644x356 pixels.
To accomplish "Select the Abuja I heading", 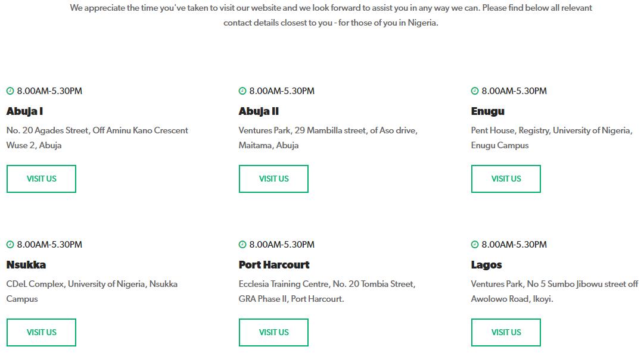I will (24, 111).
